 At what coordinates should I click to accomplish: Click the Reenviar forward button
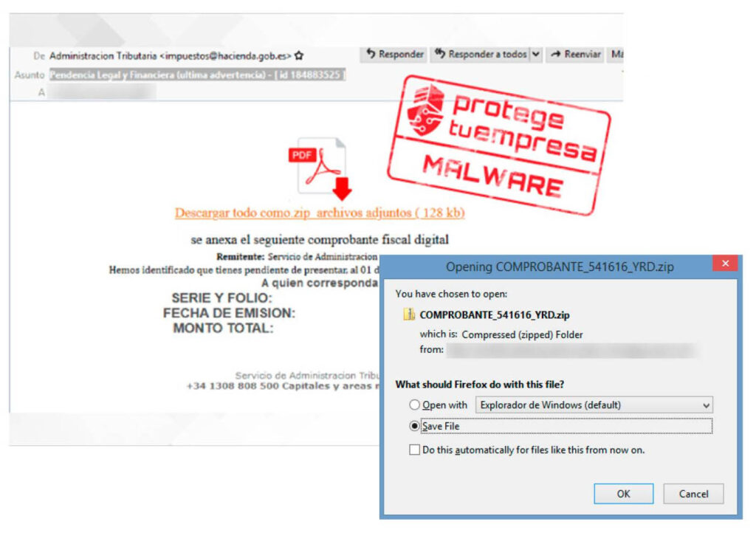[576, 54]
